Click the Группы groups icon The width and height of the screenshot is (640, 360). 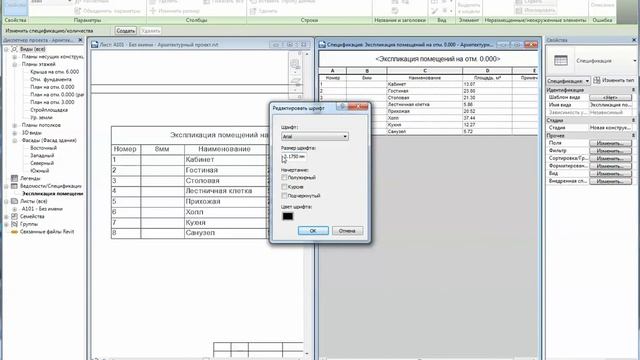(x=14, y=224)
